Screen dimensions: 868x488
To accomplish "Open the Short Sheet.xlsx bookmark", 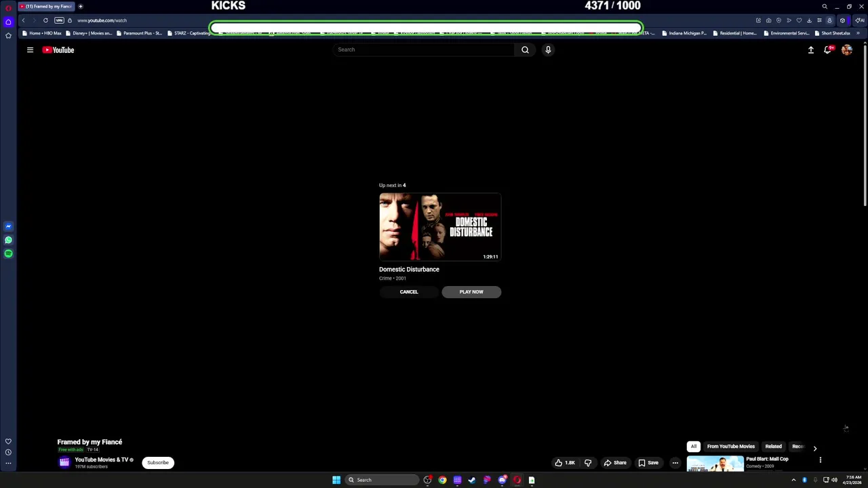I will tap(832, 33).
